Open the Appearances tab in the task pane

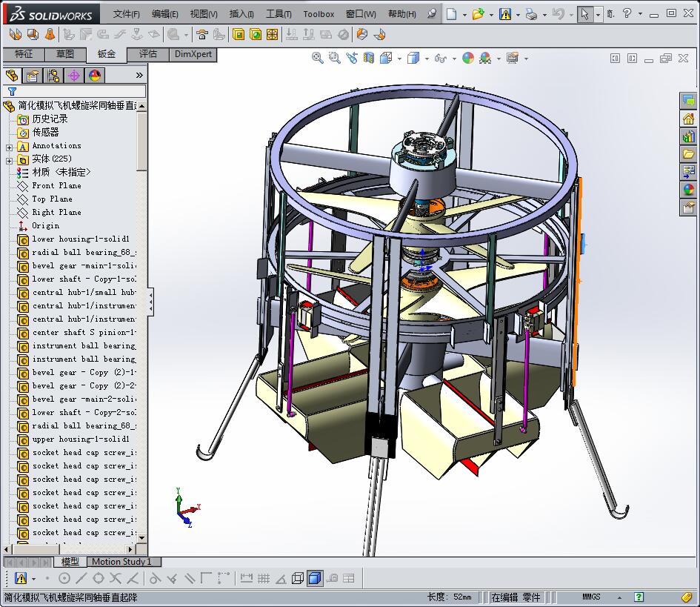(689, 190)
